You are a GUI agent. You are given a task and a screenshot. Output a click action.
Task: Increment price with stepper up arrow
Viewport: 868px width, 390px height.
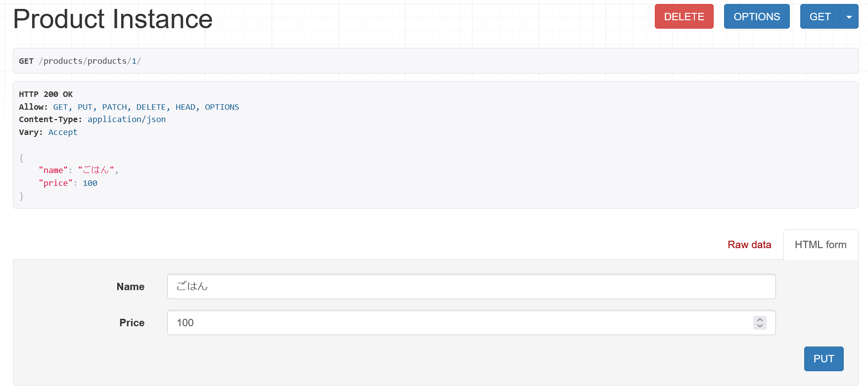tap(760, 319)
